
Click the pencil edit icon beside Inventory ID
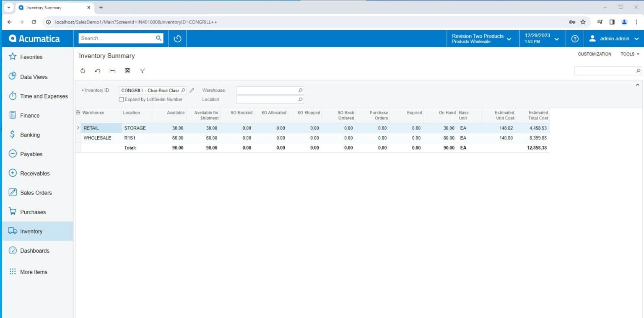192,90
